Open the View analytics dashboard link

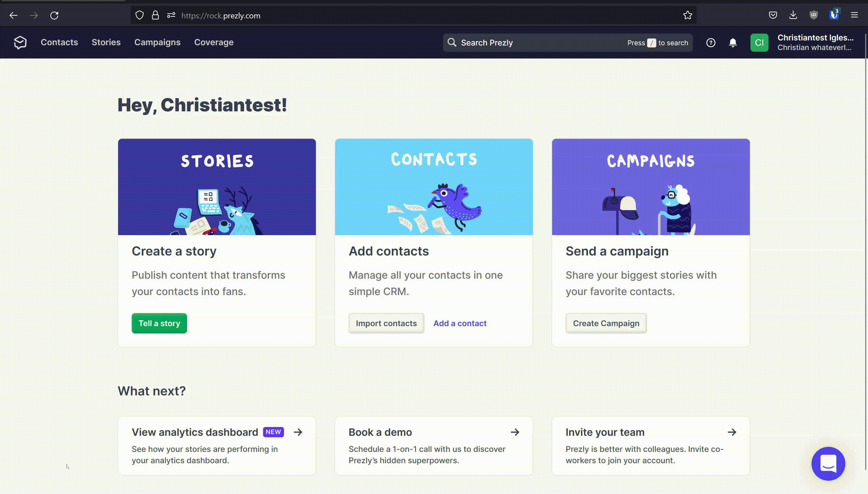point(195,432)
